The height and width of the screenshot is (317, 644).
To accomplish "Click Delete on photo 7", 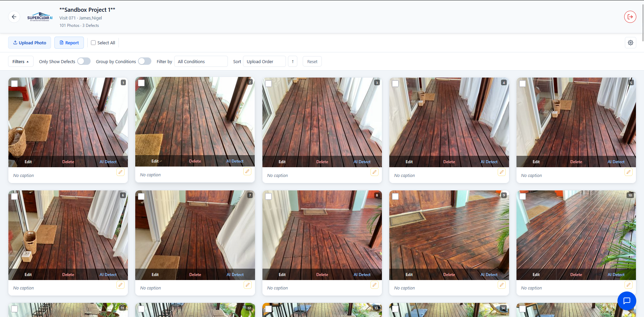I will [195, 274].
